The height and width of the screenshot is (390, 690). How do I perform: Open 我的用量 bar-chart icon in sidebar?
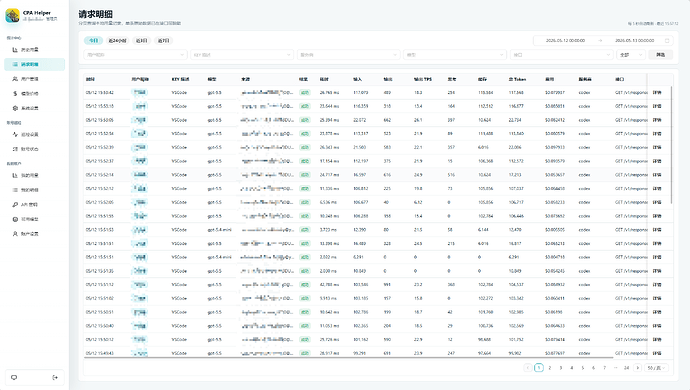pyautogui.click(x=15, y=175)
